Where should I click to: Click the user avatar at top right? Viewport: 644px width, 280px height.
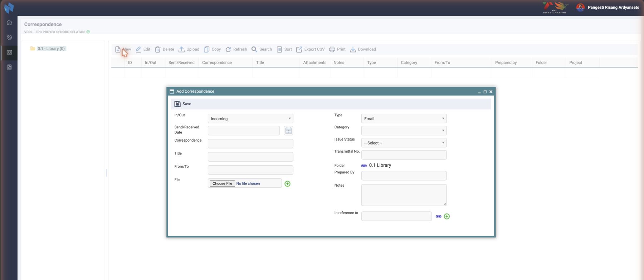(580, 7)
